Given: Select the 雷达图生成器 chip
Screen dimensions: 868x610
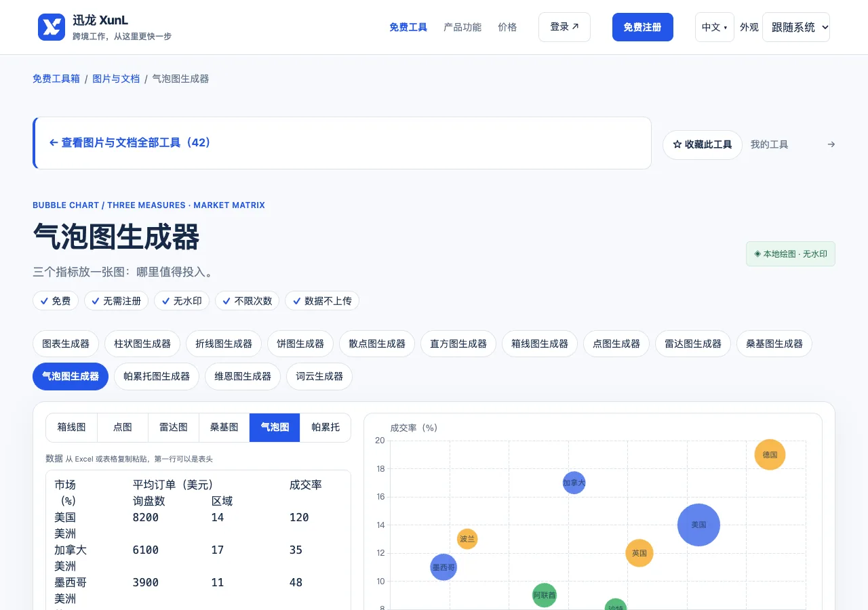Looking at the screenshot, I should pyautogui.click(x=693, y=344).
